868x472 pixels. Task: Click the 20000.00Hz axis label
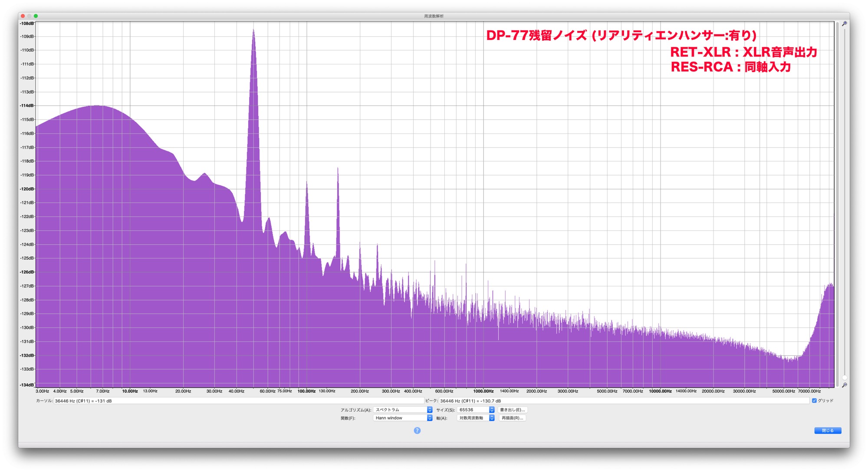pyautogui.click(x=713, y=391)
